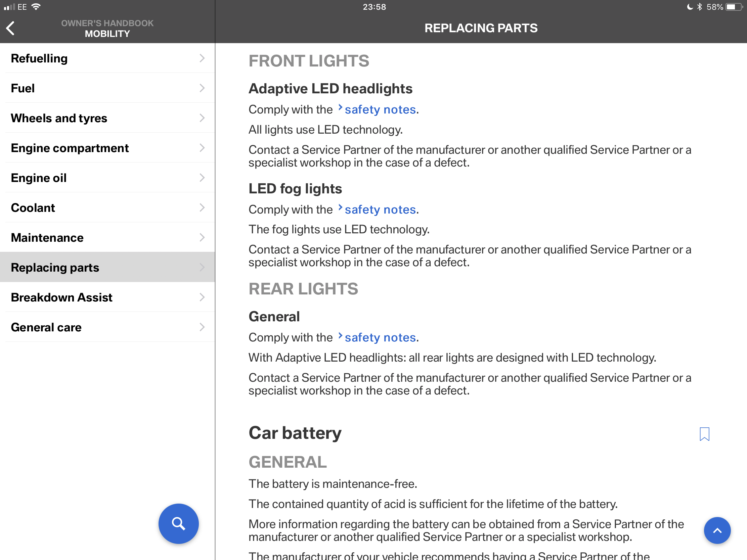Screen dimensions: 747x560
Task: Open safety notes link under Rear Lights General
Action: pyautogui.click(x=380, y=337)
